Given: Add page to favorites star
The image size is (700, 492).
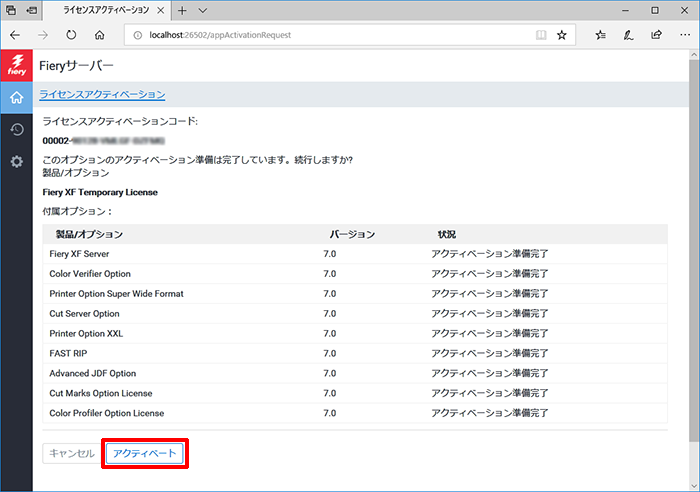Looking at the screenshot, I should pos(562,35).
